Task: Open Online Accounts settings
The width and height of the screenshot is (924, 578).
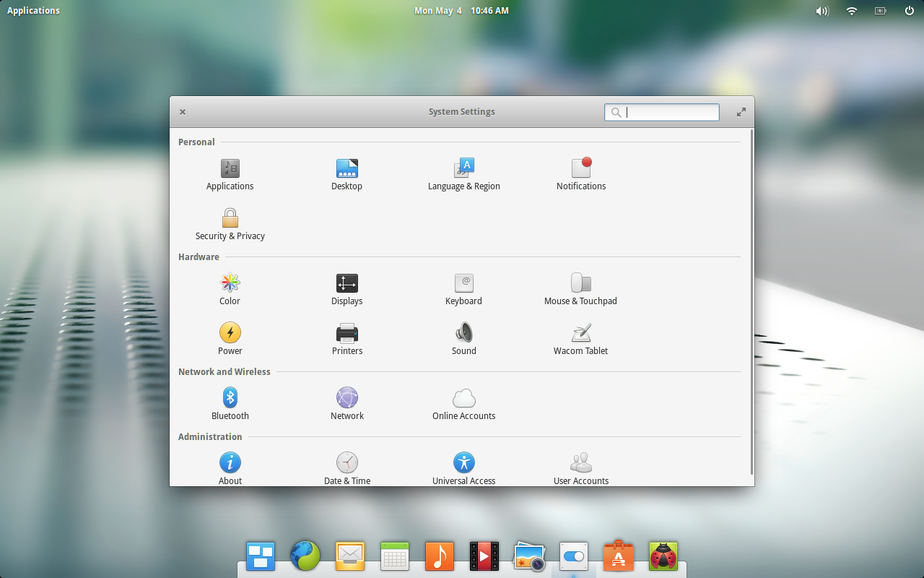Action: click(x=463, y=403)
